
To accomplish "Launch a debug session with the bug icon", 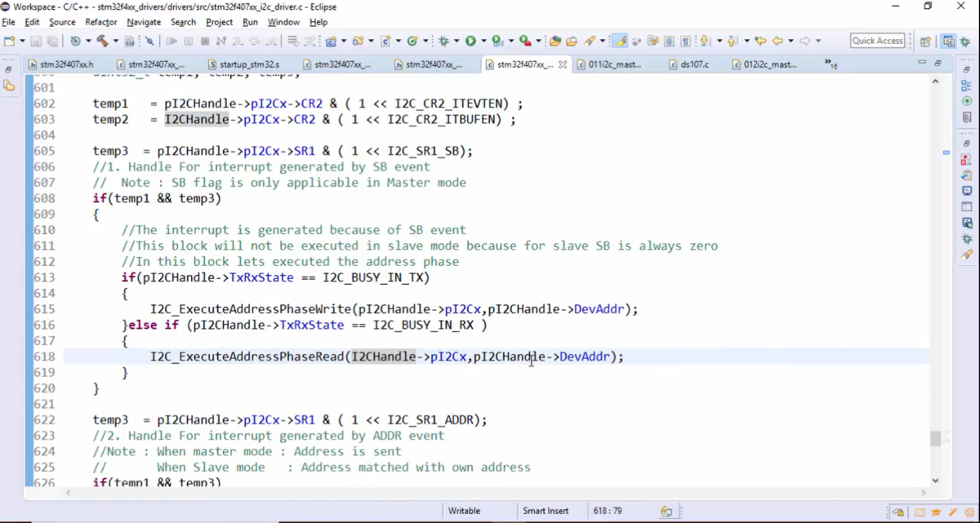I will pos(445,41).
